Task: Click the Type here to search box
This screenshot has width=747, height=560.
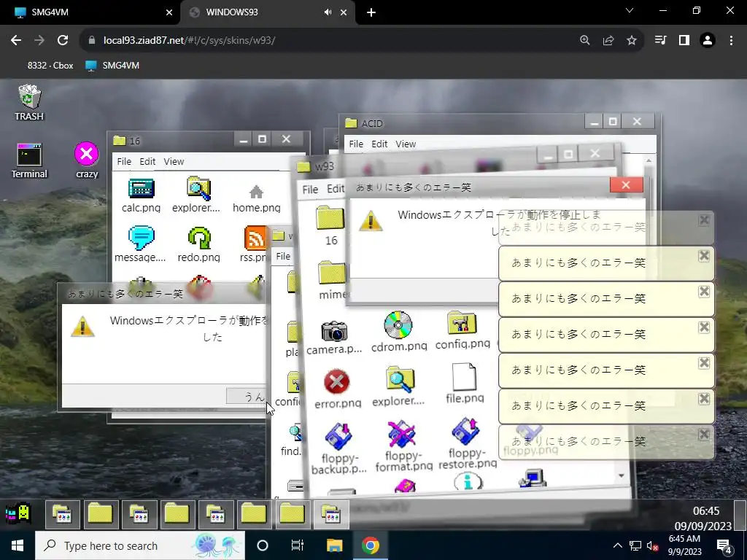Action: [140, 545]
